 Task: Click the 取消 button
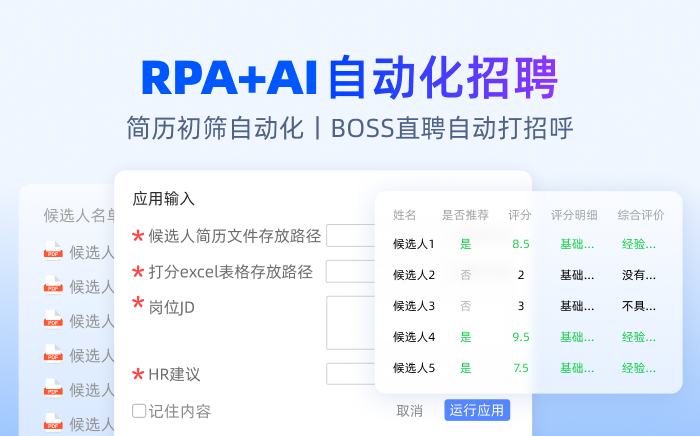point(409,411)
